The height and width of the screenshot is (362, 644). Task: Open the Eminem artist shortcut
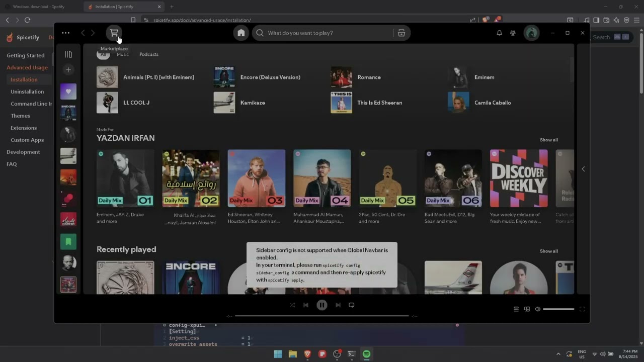click(503, 77)
